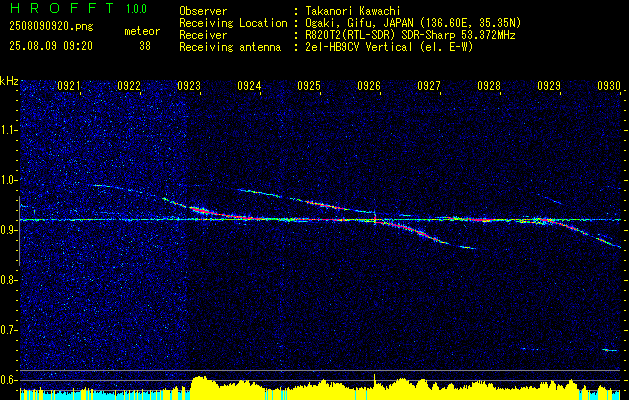The height and width of the screenshot is (400, 629).
Task: Click the 0928 time marker
Action: click(x=489, y=85)
